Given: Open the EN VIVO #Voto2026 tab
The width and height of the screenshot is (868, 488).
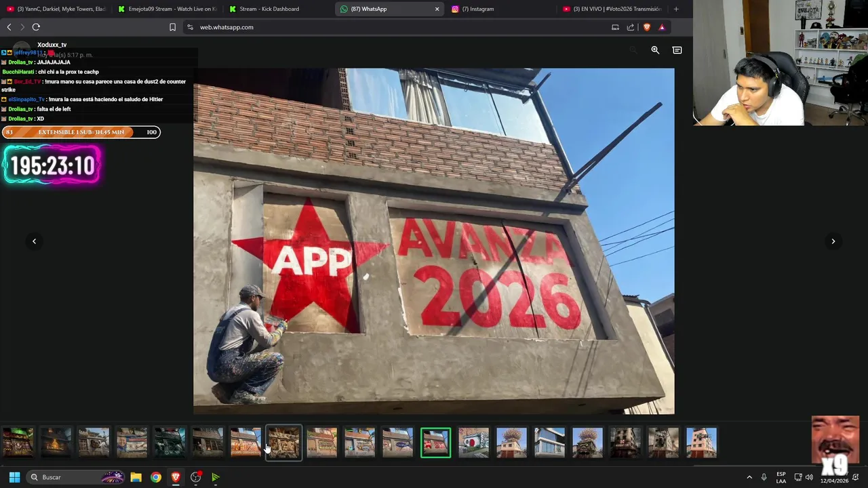Looking at the screenshot, I should click(612, 9).
